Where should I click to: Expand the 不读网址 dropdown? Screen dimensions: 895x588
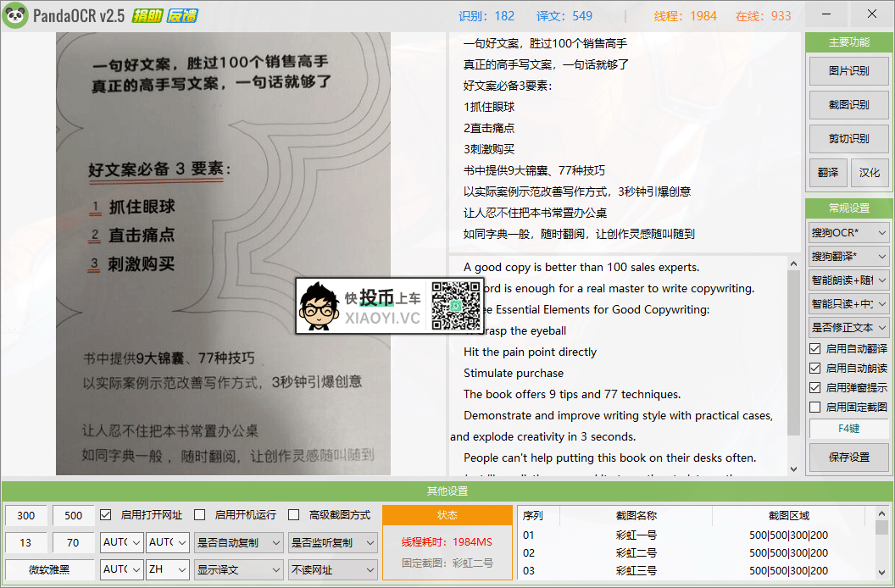[x=333, y=569]
